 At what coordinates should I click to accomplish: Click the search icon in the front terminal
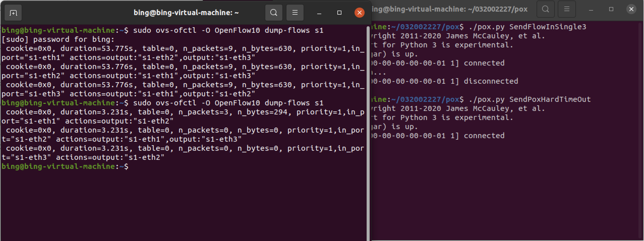pyautogui.click(x=274, y=13)
